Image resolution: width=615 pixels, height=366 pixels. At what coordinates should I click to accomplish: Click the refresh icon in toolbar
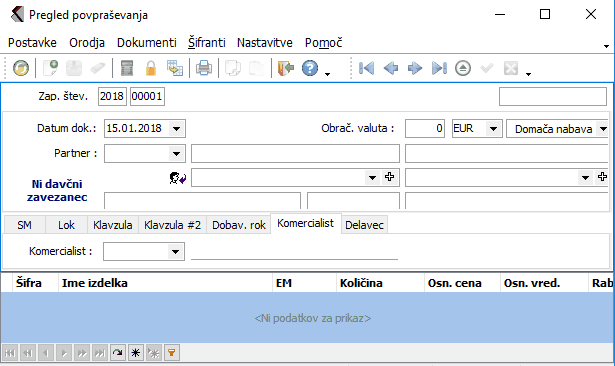pos(21,68)
